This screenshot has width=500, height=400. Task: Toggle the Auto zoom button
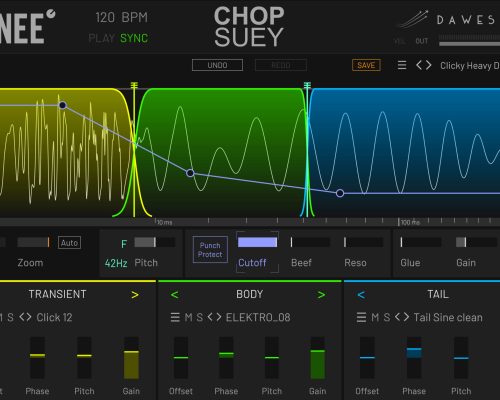(x=69, y=243)
